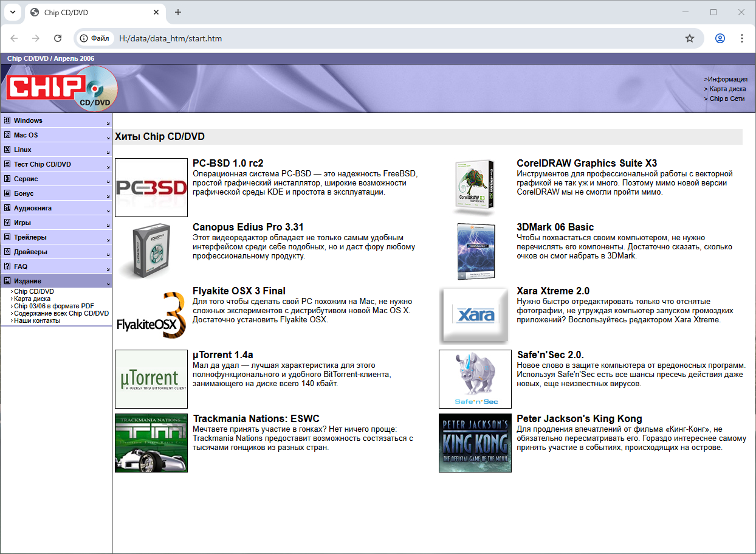Click the µTorrent logo thumbnail
This screenshot has width=756, height=554.
(x=151, y=379)
